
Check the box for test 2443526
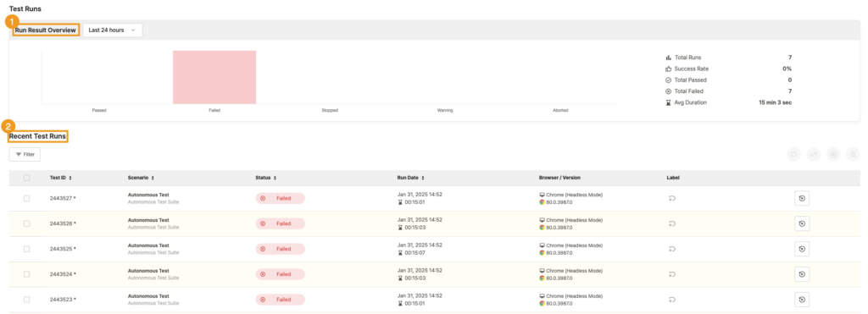tap(26, 223)
